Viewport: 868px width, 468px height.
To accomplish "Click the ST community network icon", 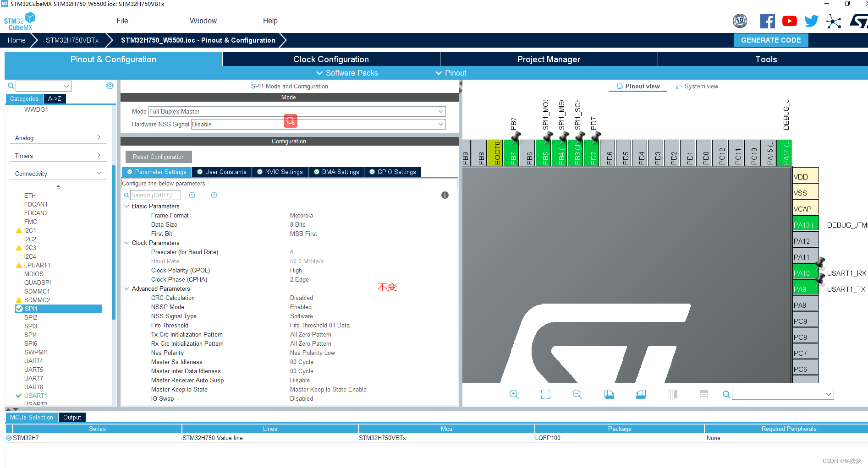I will pos(834,21).
